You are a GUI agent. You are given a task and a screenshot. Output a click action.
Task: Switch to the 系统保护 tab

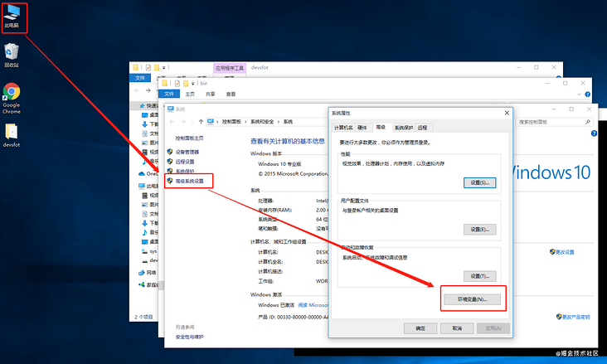pyautogui.click(x=403, y=128)
